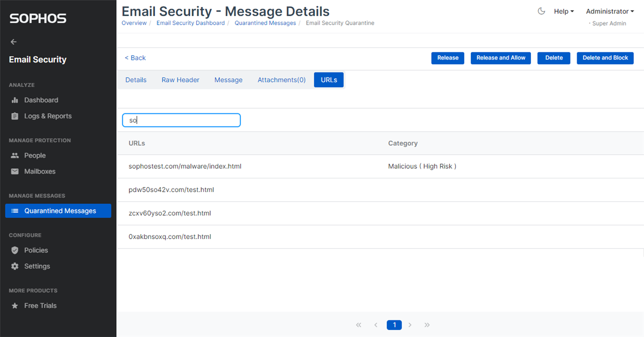Switch to the Details tab
The height and width of the screenshot is (337, 644).
click(136, 80)
